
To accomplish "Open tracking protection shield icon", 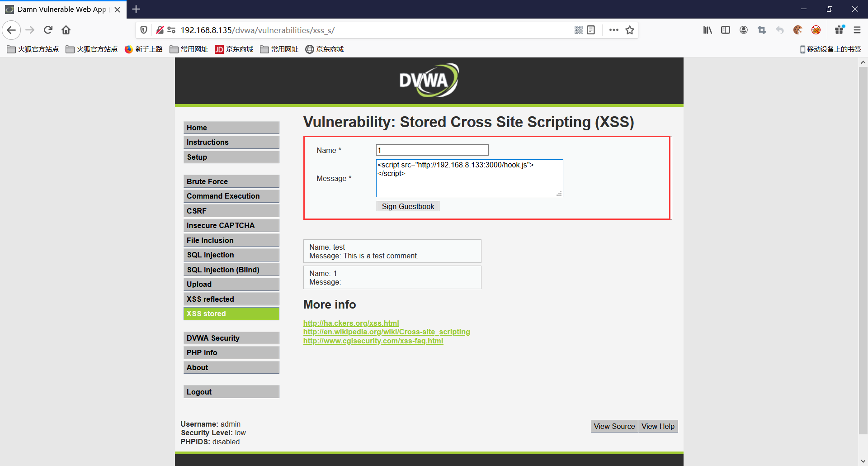I will pos(144,30).
